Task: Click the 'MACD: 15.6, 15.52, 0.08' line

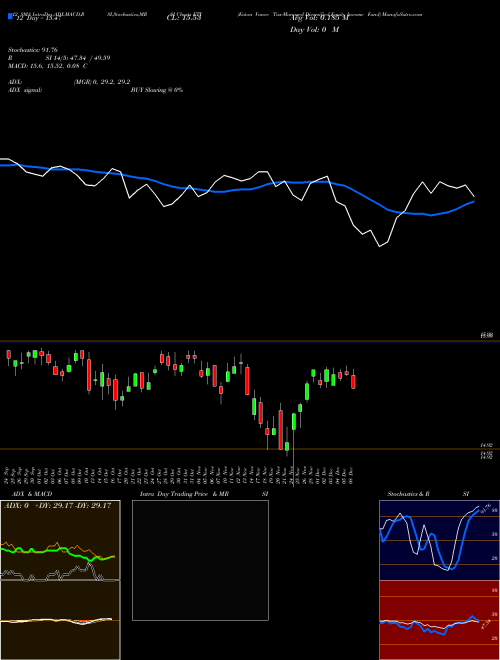Action: point(45,66)
